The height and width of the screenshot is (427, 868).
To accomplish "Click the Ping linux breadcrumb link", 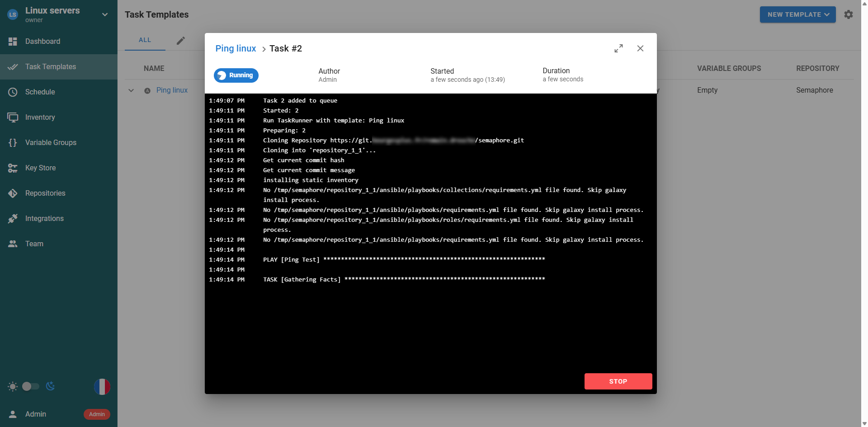I will click(x=236, y=49).
